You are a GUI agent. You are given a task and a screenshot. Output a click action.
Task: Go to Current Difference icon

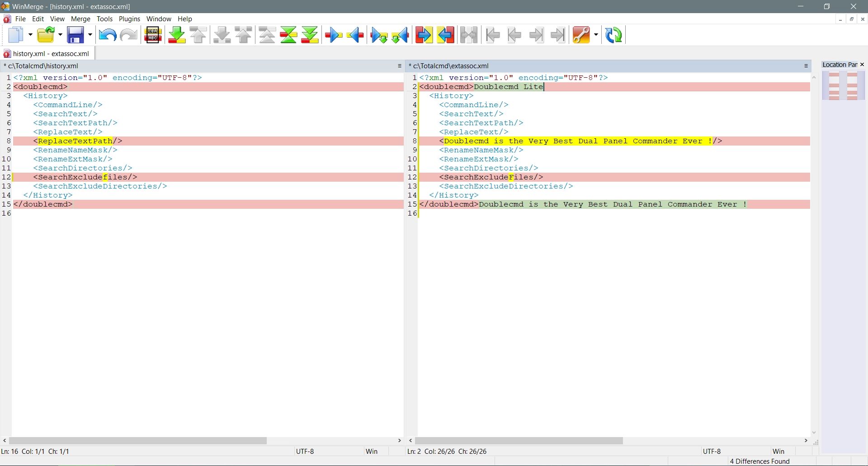tap(288, 35)
